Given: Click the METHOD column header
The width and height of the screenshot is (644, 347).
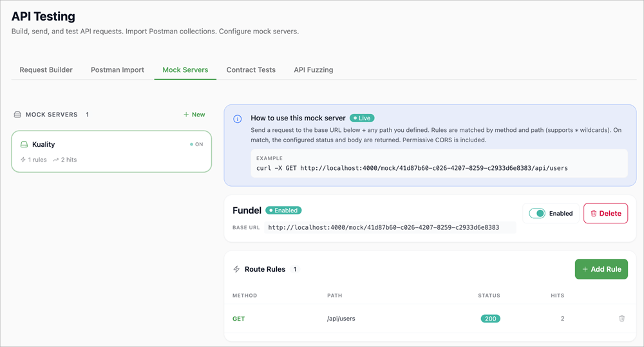Looking at the screenshot, I should [245, 295].
